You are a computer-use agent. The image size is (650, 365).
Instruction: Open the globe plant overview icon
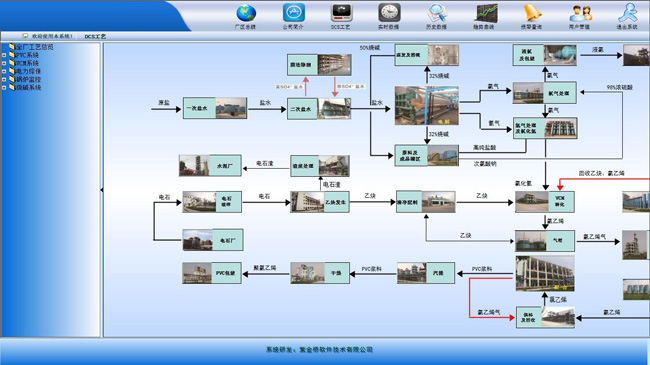pyautogui.click(x=246, y=13)
